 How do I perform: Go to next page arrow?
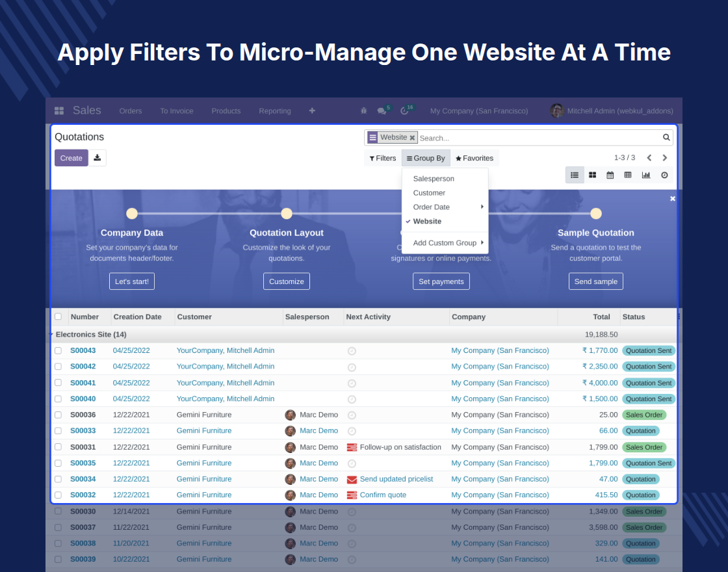665,158
